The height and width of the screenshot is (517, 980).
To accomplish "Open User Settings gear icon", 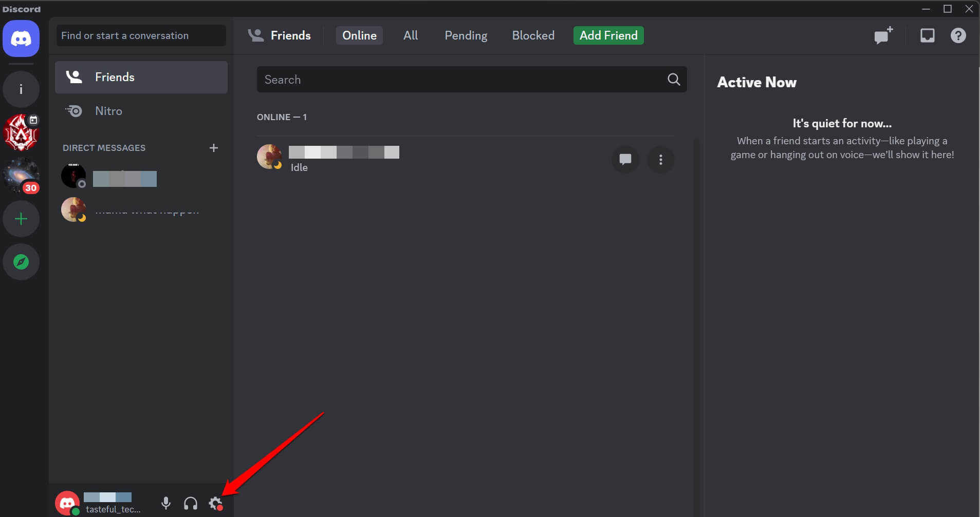I will pyautogui.click(x=215, y=503).
